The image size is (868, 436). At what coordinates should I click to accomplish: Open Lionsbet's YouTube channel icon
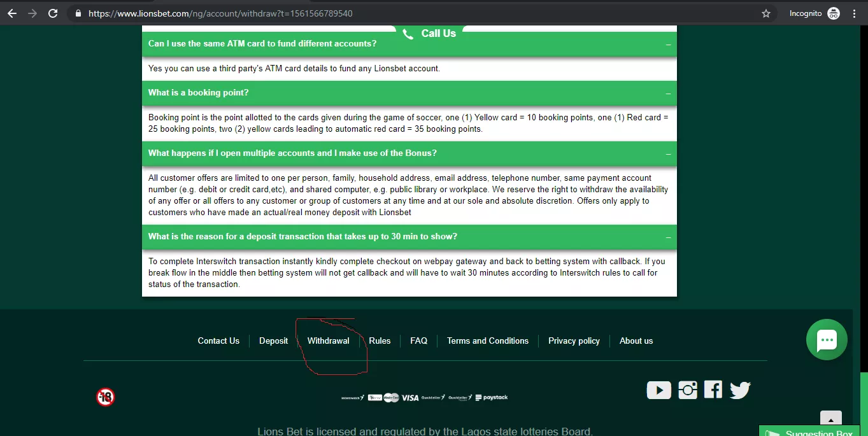pos(658,390)
